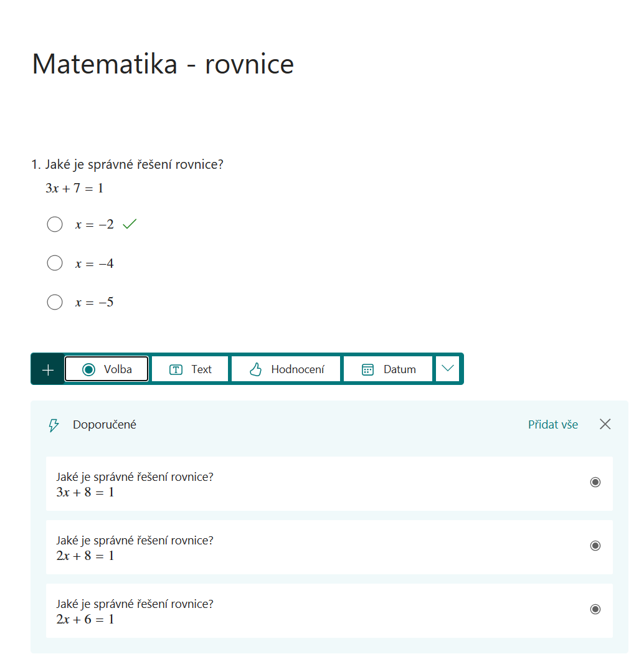Add suggested question 2x + 6 = 1
This screenshot has width=644, height=664.
click(329, 610)
